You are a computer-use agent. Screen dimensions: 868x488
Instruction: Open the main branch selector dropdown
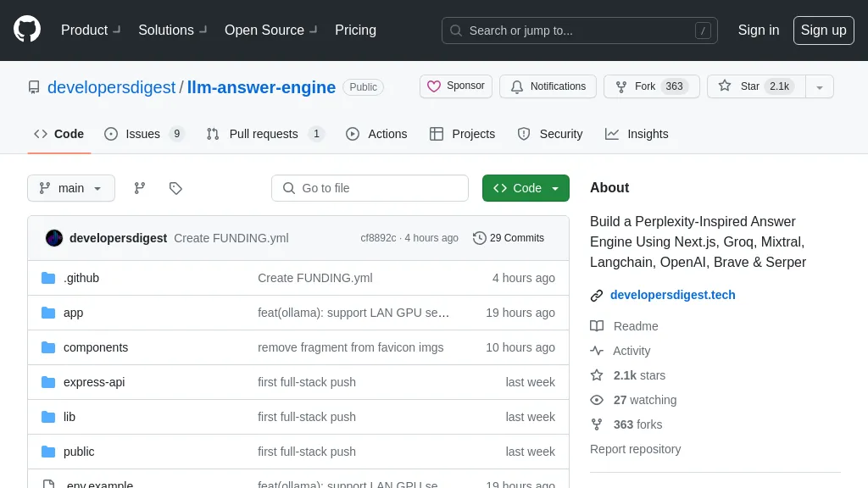(x=71, y=188)
